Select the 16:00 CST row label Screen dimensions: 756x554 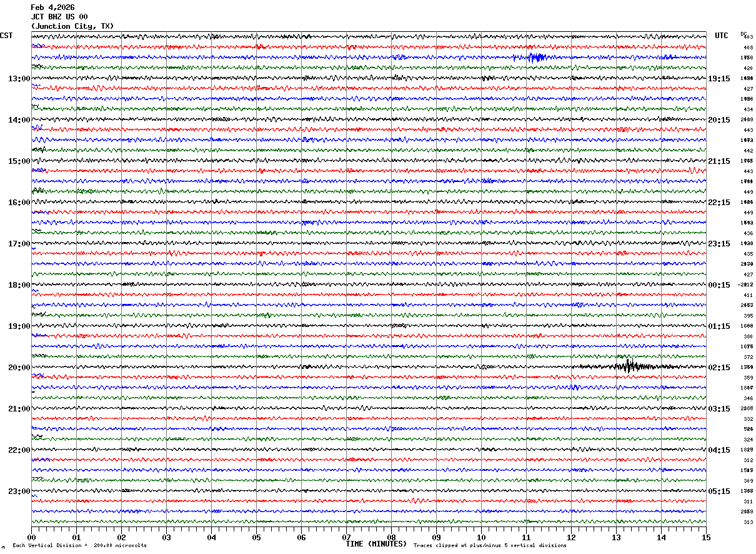(x=19, y=203)
